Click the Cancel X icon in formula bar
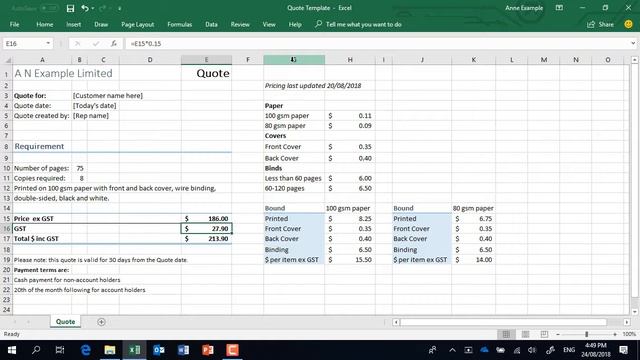640x360 pixels. [x=77, y=44]
